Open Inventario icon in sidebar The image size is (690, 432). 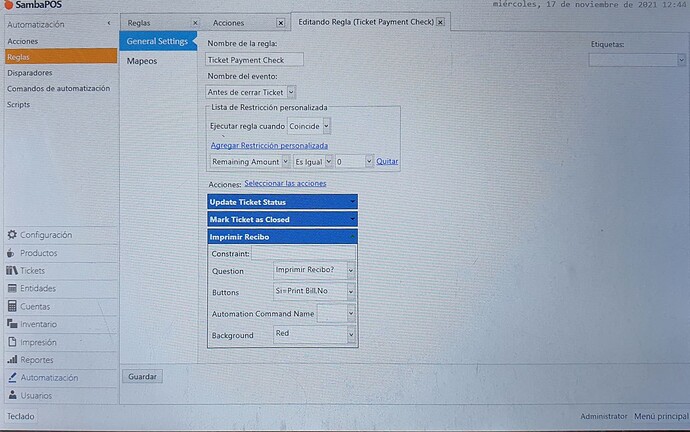coord(12,324)
